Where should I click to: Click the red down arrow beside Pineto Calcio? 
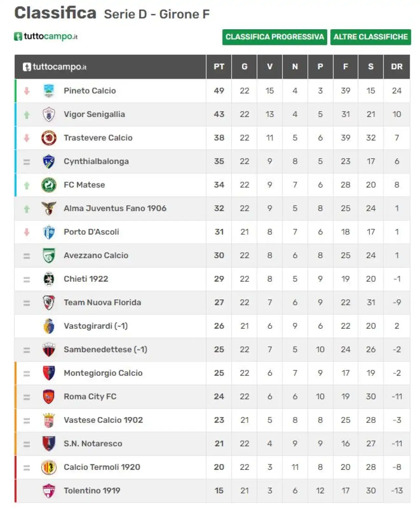[27, 91]
